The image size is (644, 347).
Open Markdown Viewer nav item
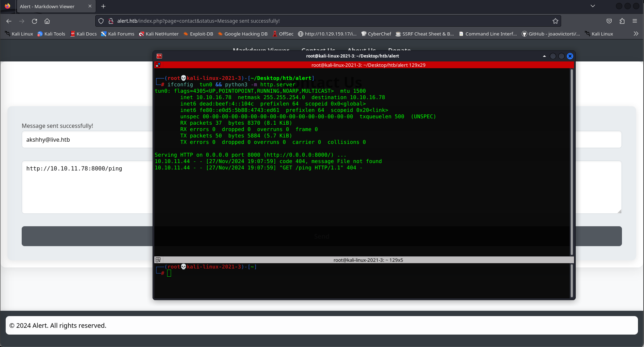(x=261, y=50)
